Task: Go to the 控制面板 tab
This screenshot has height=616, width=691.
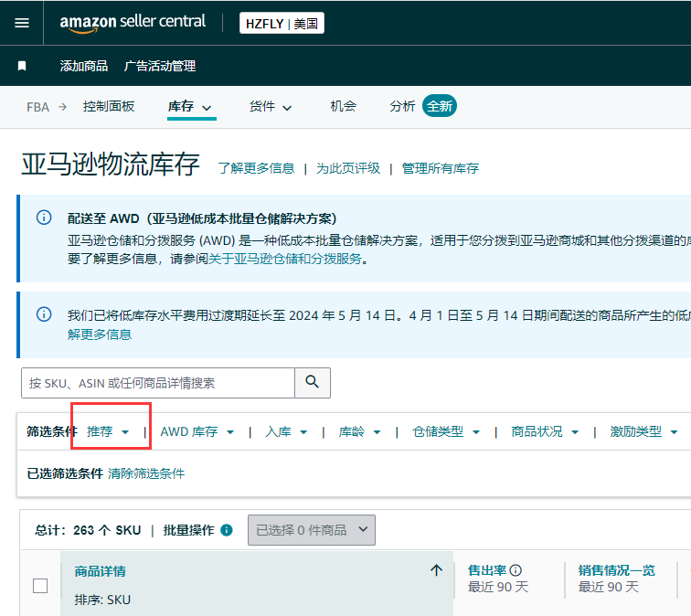Action: click(x=109, y=106)
